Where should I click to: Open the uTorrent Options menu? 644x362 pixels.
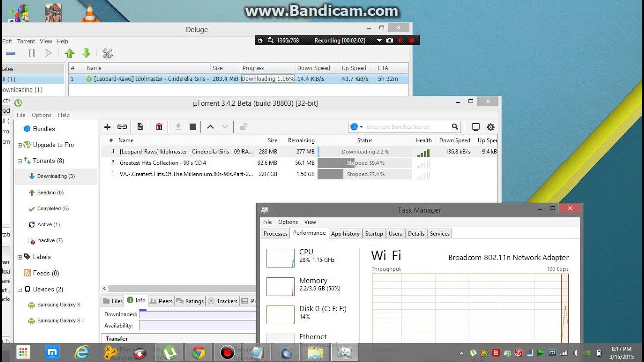(x=41, y=115)
